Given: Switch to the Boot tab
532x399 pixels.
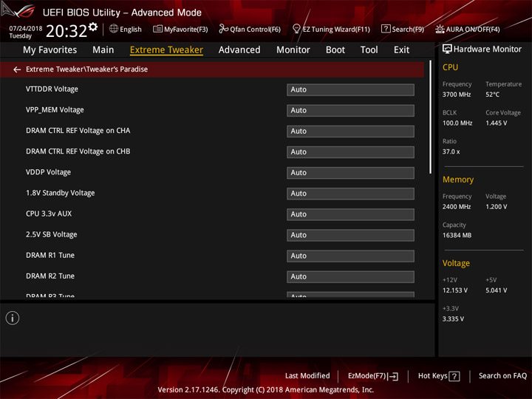Looking at the screenshot, I should 335,50.
